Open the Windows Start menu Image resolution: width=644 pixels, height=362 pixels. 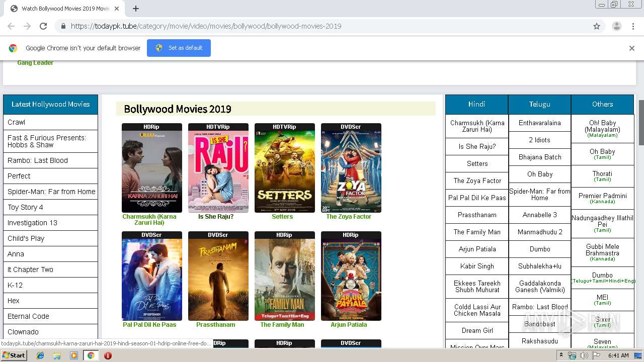pos(14,355)
